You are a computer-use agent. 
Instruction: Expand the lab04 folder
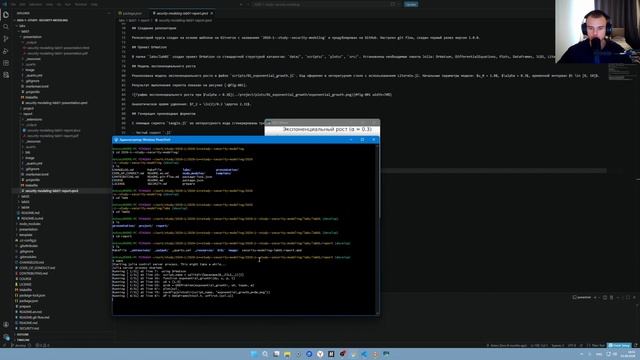pos(25,207)
